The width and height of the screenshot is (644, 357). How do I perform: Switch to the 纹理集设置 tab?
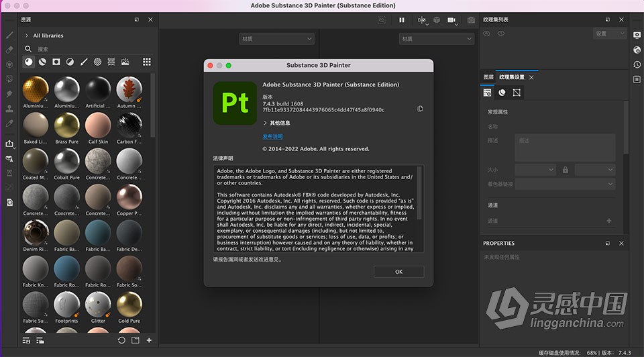512,77
